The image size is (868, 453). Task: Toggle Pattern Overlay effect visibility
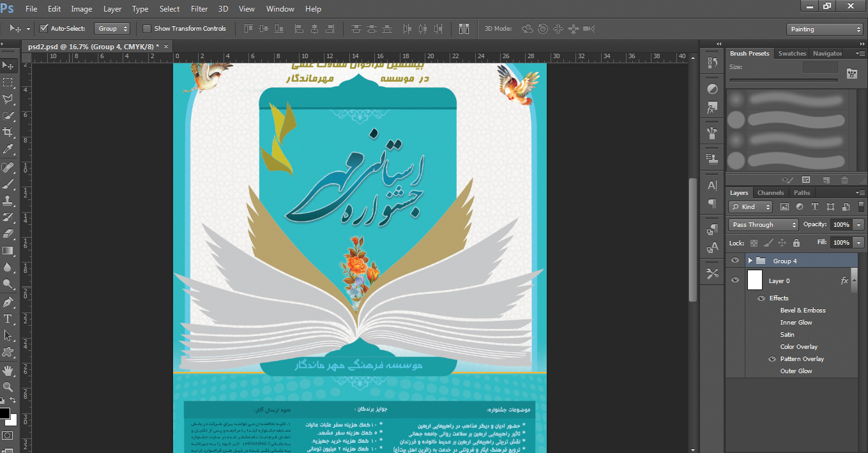point(772,359)
